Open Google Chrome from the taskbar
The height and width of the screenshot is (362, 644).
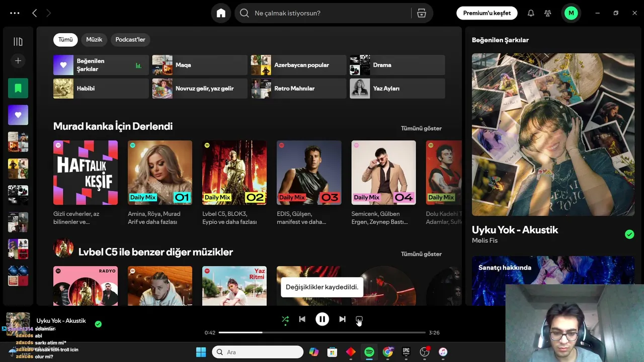pyautogui.click(x=387, y=352)
